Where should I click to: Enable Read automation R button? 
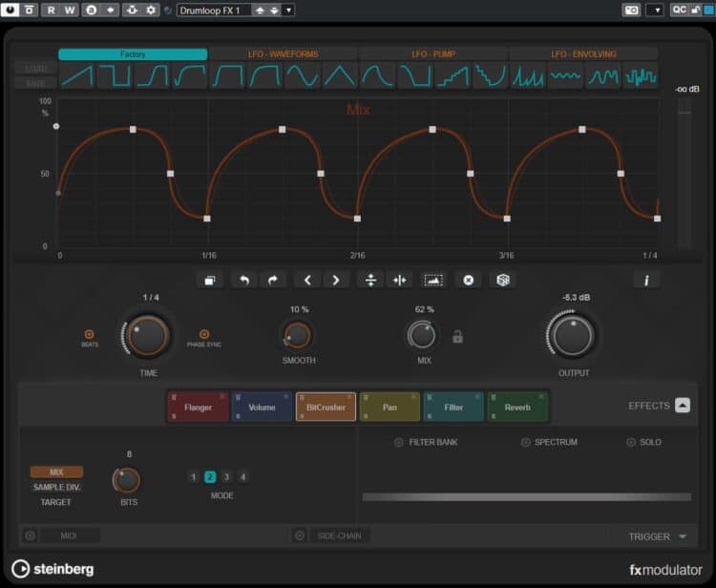pos(51,10)
